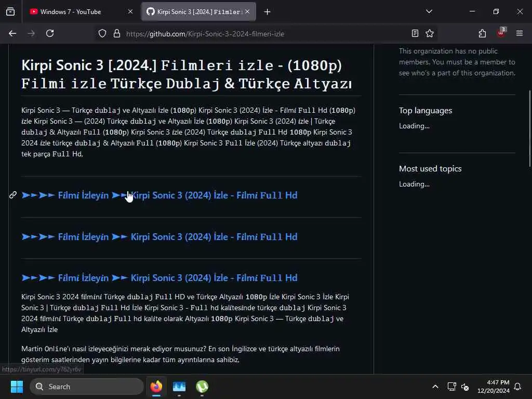Select the Kirpi Sonic 3 GitHub tab
532x399 pixels.
(198, 12)
